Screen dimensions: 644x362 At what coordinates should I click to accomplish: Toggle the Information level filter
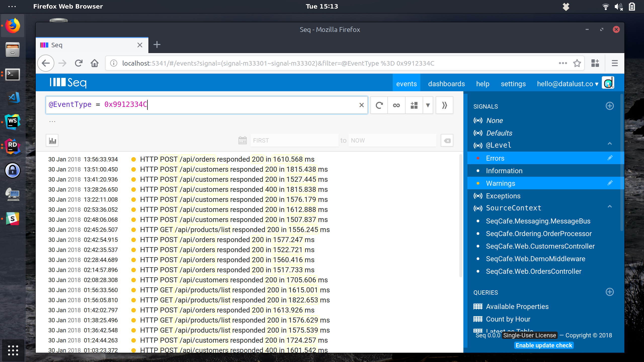point(504,170)
